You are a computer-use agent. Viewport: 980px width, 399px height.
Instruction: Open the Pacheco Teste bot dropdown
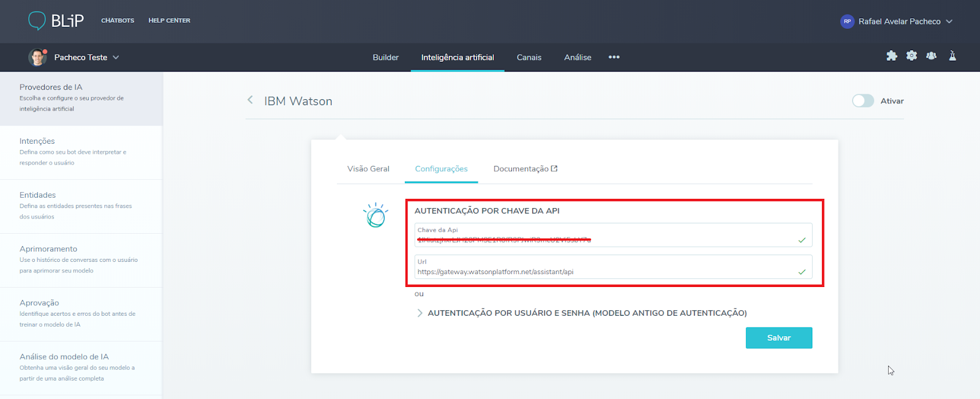click(x=86, y=57)
